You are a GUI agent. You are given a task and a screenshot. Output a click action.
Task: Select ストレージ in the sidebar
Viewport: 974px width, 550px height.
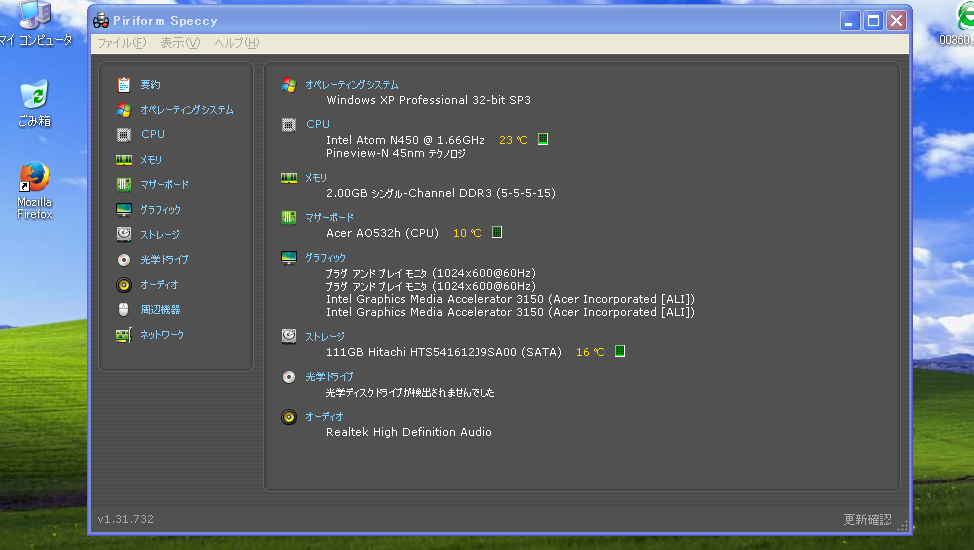pos(160,234)
